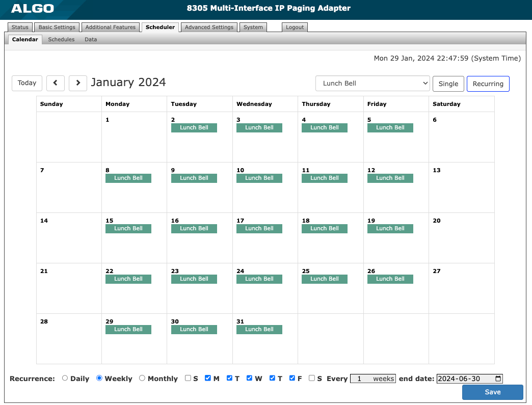
Task: Switch to the Schedules tab
Action: (61, 39)
